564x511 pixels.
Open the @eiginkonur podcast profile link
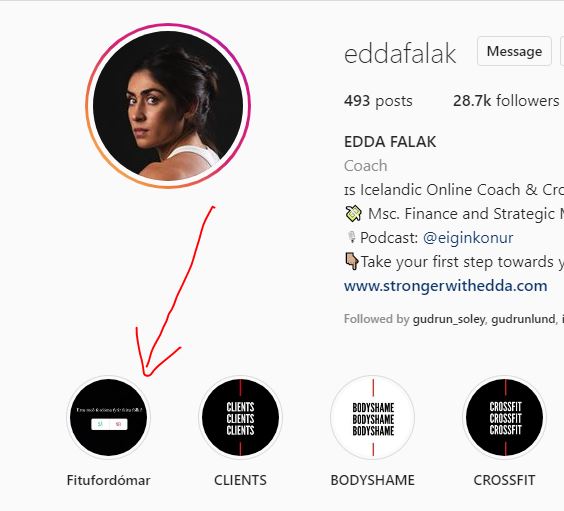tap(468, 238)
